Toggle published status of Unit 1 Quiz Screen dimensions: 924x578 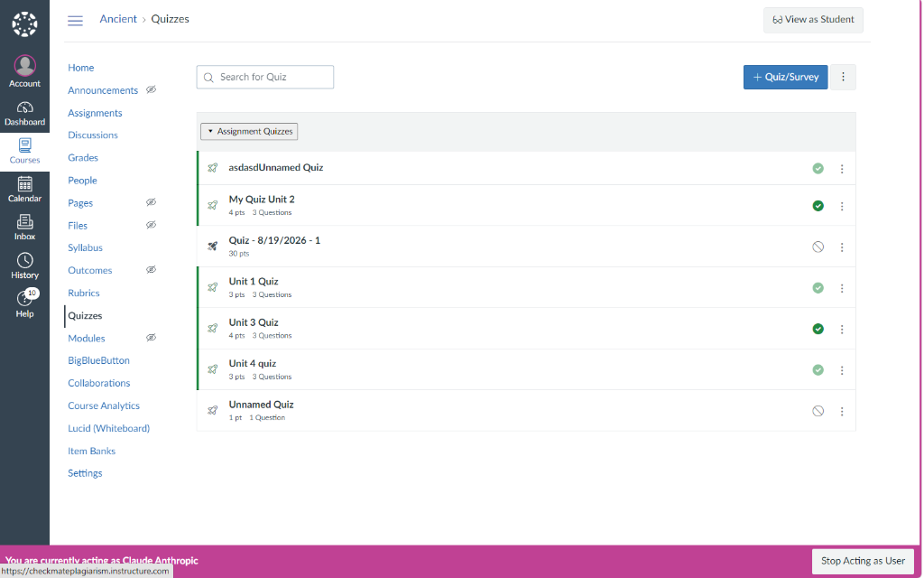point(818,288)
